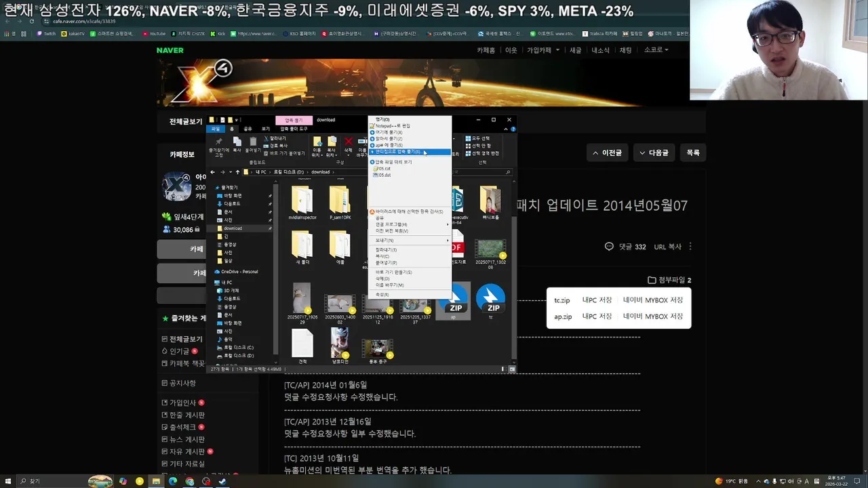Click the '붙여넣기' paste icon in ribbon

tap(253, 145)
